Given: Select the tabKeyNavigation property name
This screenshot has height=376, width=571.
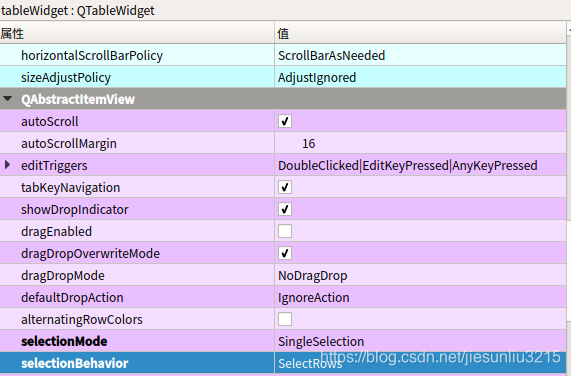Looking at the screenshot, I should pos(71,187).
